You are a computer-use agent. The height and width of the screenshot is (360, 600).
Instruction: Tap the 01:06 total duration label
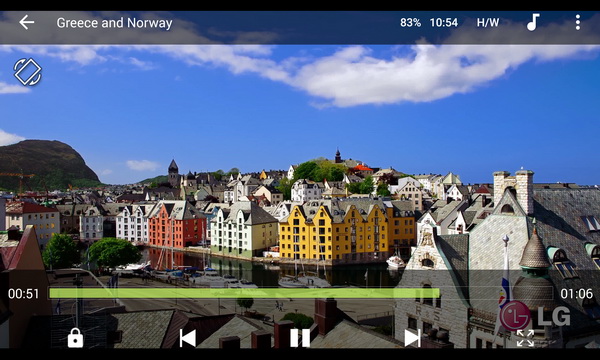point(577,294)
